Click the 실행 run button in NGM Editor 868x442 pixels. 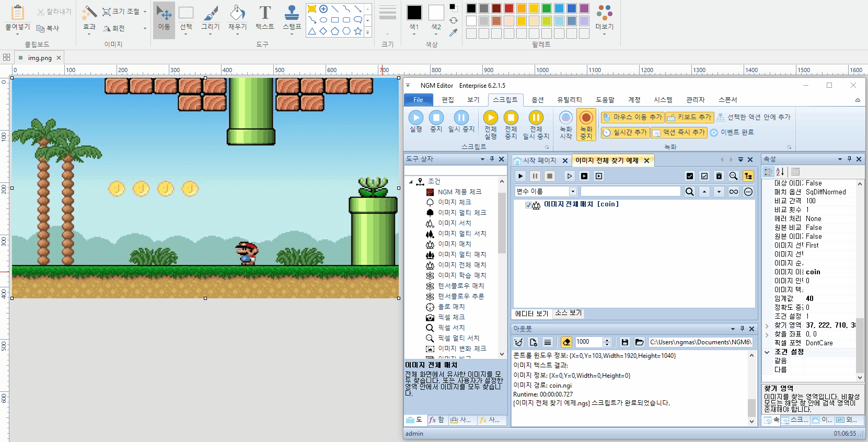point(416,122)
